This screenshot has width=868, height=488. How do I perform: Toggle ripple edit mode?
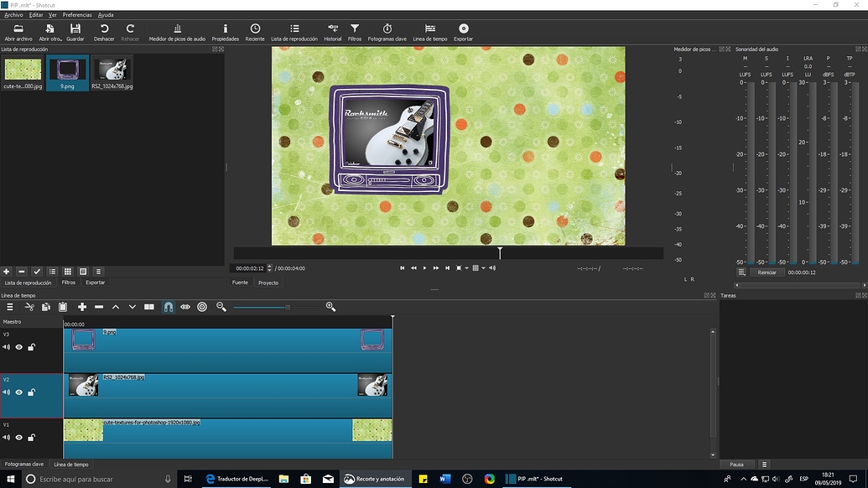[x=202, y=307]
